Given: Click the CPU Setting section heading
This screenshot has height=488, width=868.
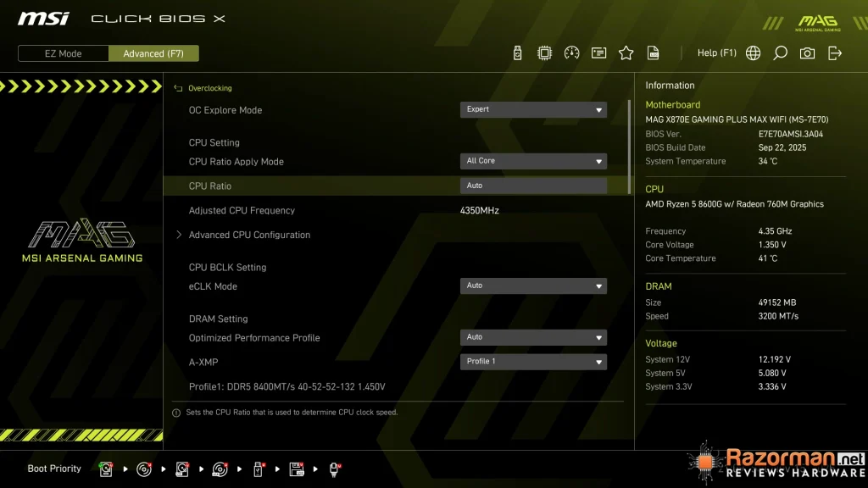Looking at the screenshot, I should tap(214, 142).
